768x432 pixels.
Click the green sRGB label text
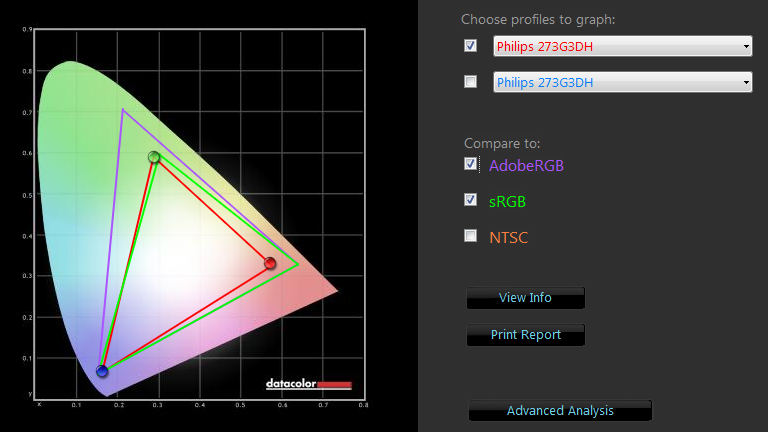click(x=507, y=201)
